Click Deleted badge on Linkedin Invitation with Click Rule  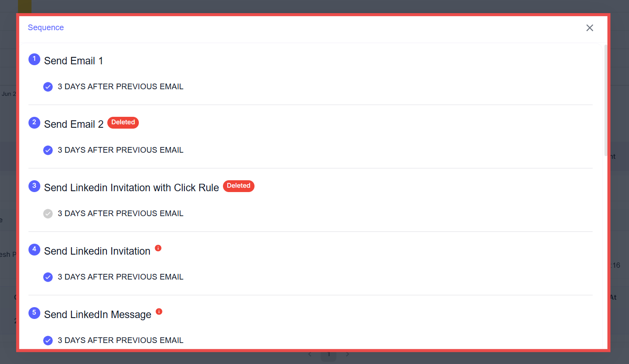coord(238,186)
